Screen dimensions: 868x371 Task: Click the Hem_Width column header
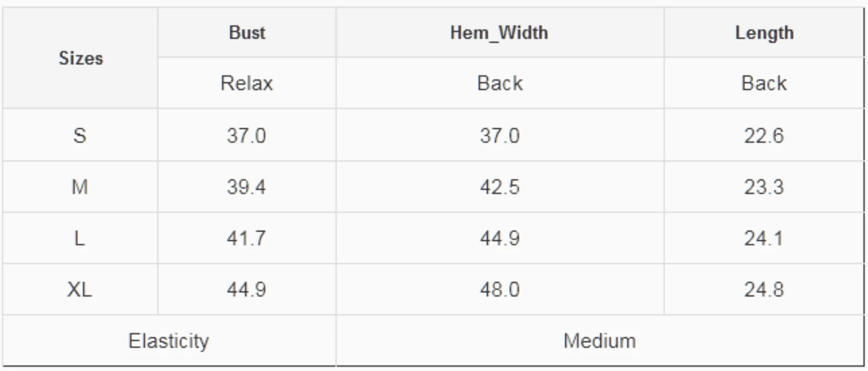(x=499, y=33)
